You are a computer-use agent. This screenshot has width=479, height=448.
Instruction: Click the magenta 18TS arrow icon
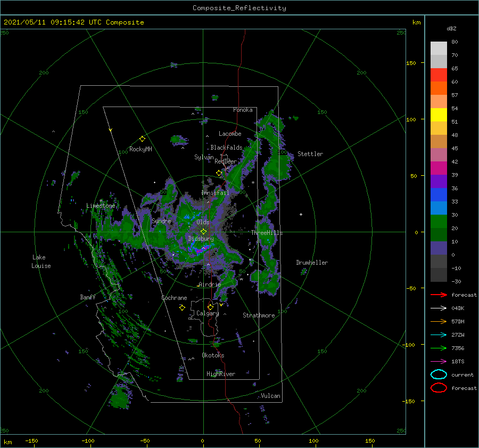pyautogui.click(x=439, y=362)
